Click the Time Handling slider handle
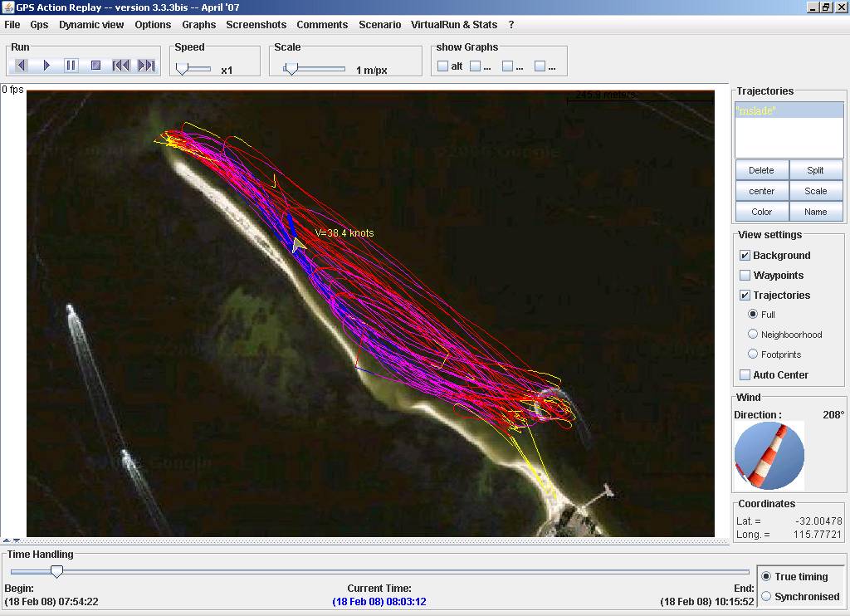850x616 pixels. pyautogui.click(x=56, y=571)
